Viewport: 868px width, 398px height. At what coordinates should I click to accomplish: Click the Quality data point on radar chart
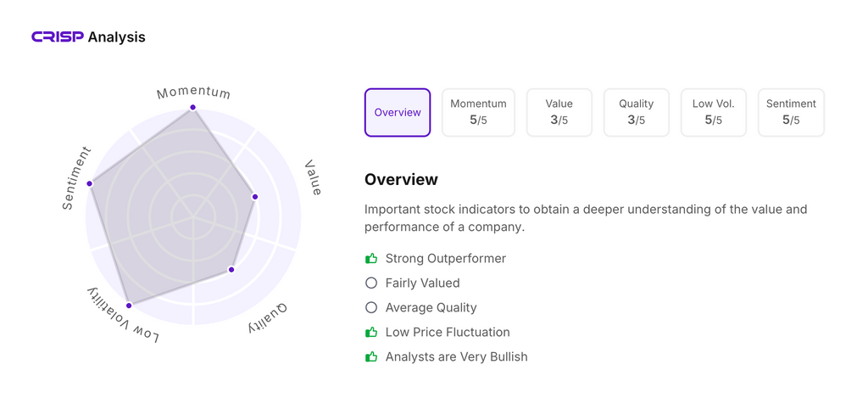(231, 270)
